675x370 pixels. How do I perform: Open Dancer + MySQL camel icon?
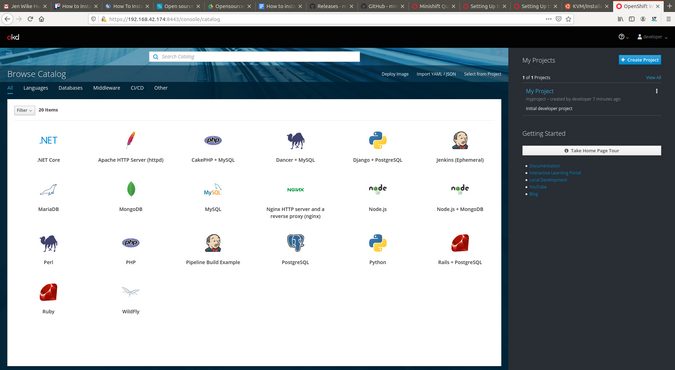click(x=295, y=140)
